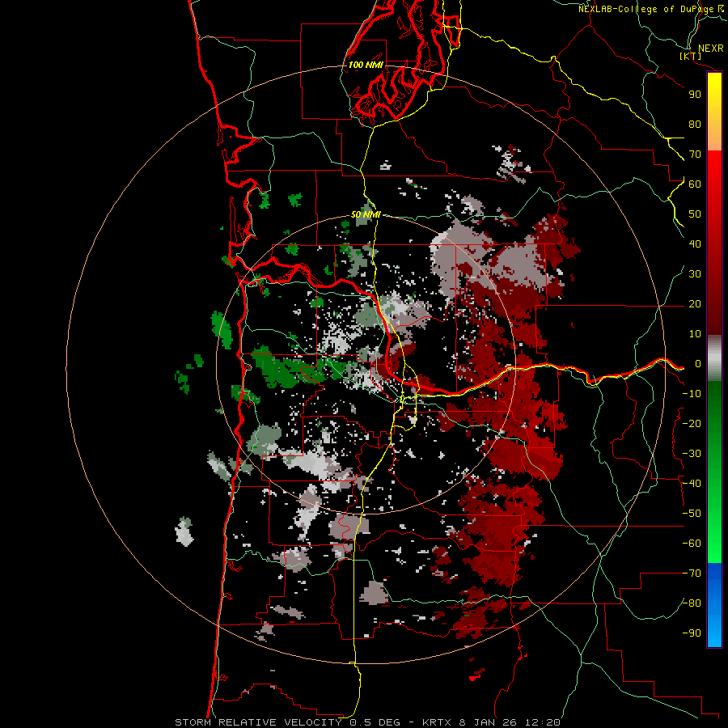Click the -50 value on the velocity scale
The height and width of the screenshot is (728, 728).
click(692, 513)
